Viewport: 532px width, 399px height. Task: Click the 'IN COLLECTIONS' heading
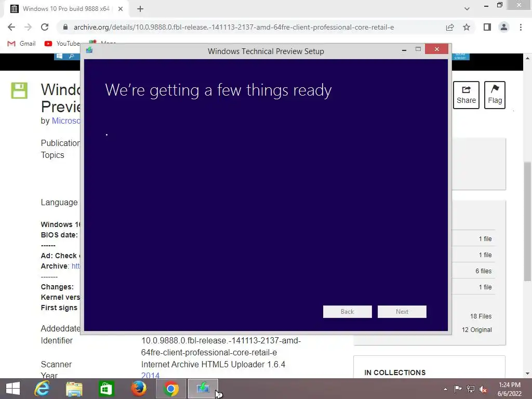click(395, 373)
